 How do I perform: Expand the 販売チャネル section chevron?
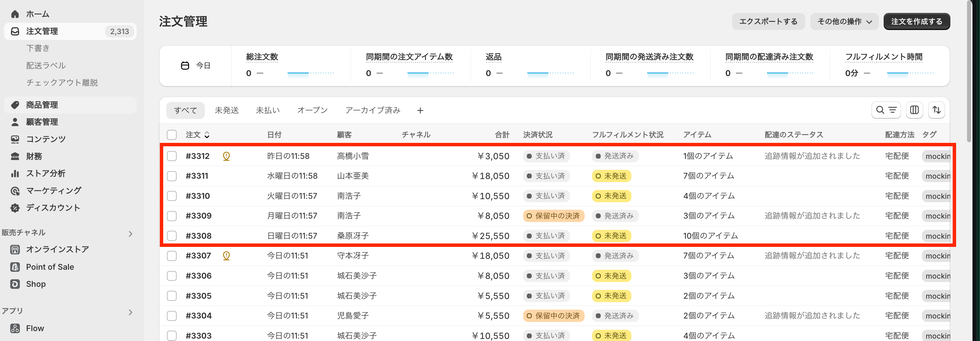point(130,234)
